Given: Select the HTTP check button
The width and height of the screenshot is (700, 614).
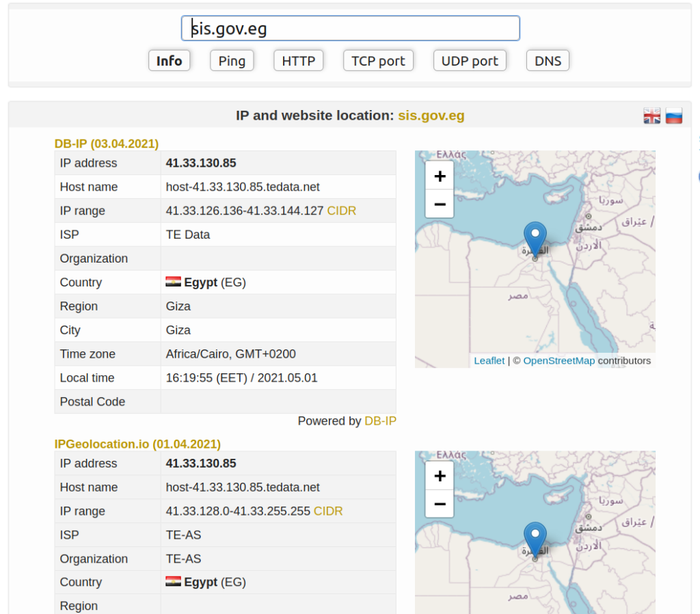Looking at the screenshot, I should [298, 61].
